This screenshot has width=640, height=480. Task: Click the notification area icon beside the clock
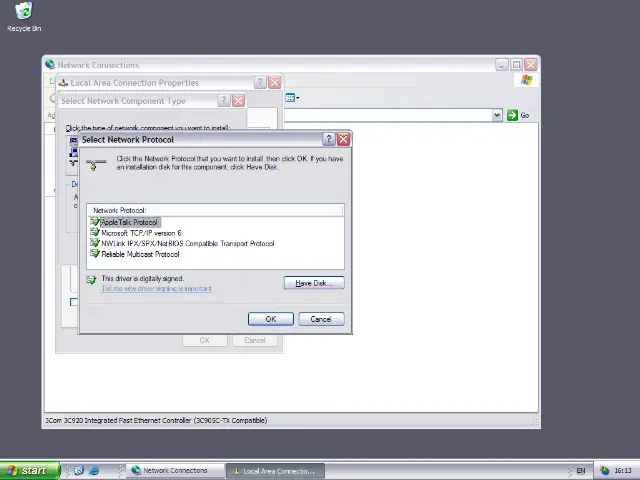[604, 470]
